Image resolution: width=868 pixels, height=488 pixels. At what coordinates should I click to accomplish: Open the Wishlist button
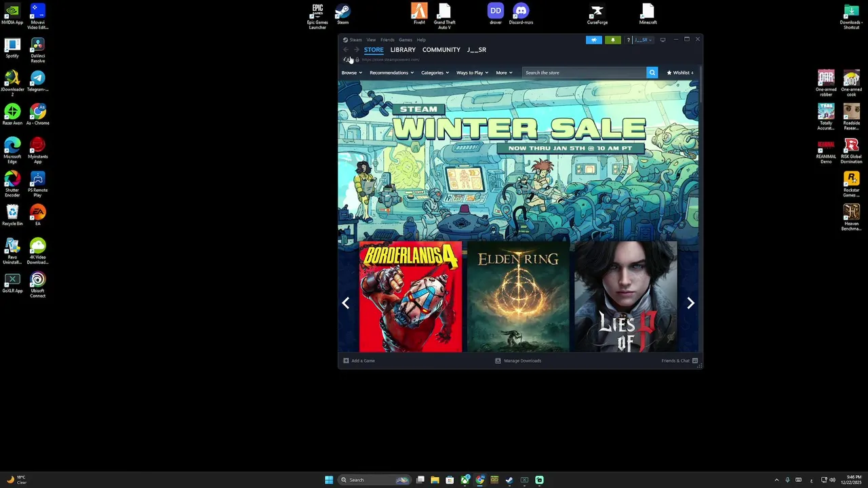pos(680,73)
